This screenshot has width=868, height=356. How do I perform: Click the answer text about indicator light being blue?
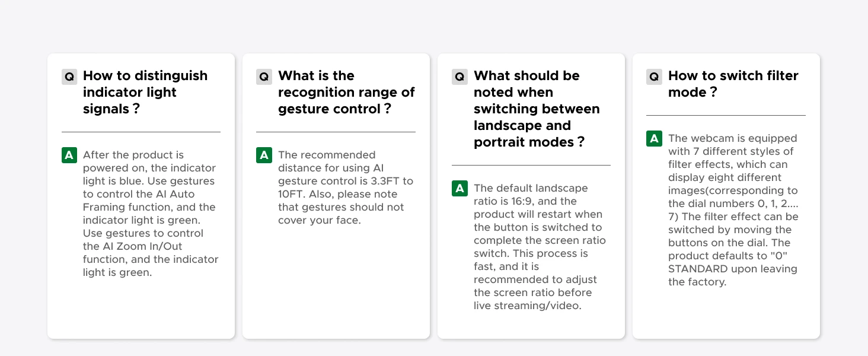coord(151,214)
